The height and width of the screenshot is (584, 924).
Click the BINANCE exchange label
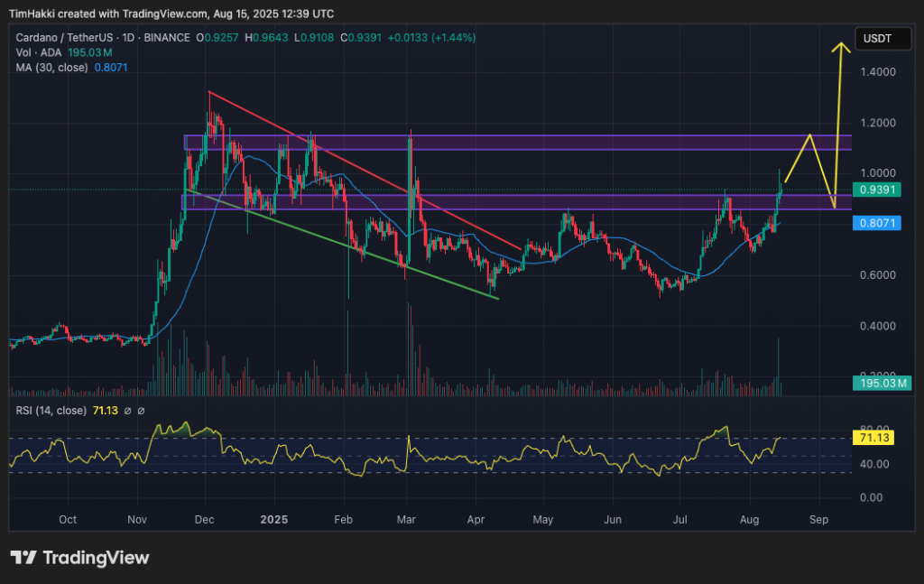tap(167, 38)
